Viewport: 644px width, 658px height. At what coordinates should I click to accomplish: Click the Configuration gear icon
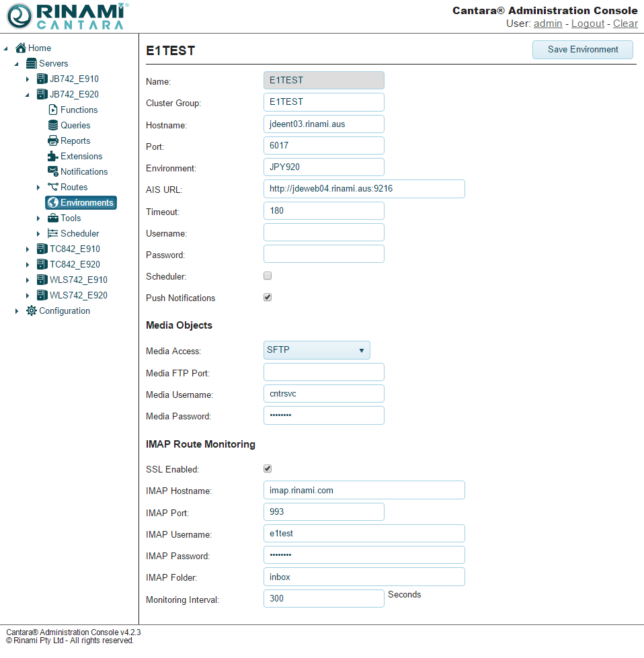pos(32,311)
